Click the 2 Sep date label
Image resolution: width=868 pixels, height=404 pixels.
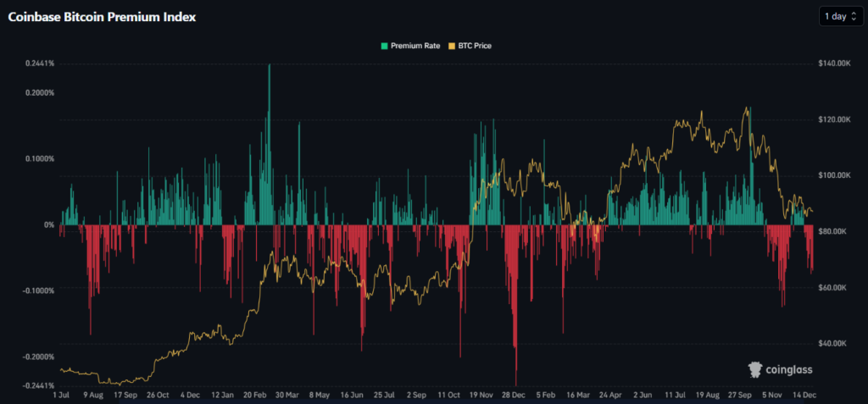tap(416, 396)
